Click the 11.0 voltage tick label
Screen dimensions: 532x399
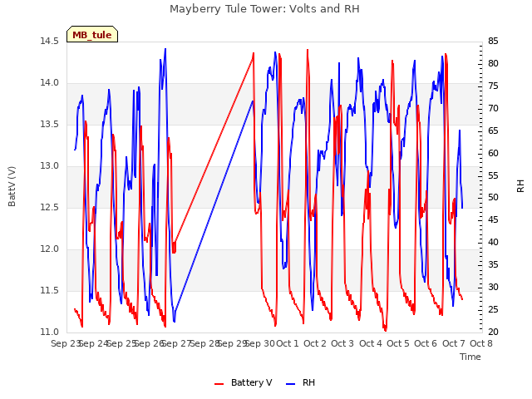(50, 332)
